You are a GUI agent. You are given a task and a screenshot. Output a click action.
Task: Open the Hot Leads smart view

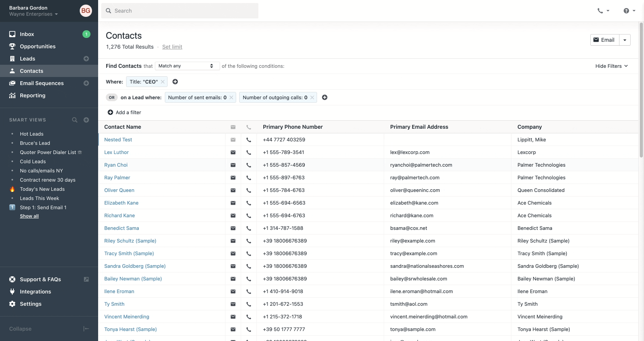[x=31, y=134]
